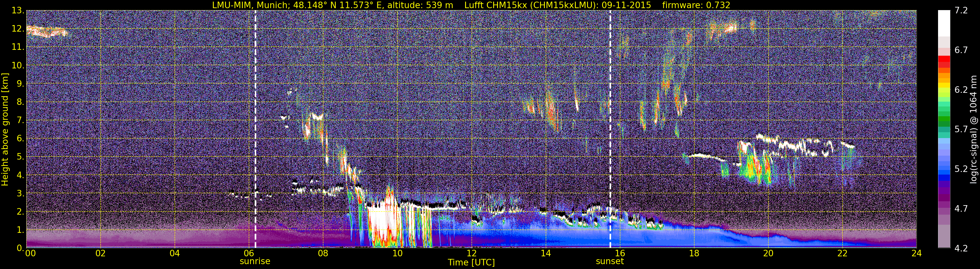Click the 16 tick on the time axis
This screenshot has width=980, height=269.
coord(620,253)
